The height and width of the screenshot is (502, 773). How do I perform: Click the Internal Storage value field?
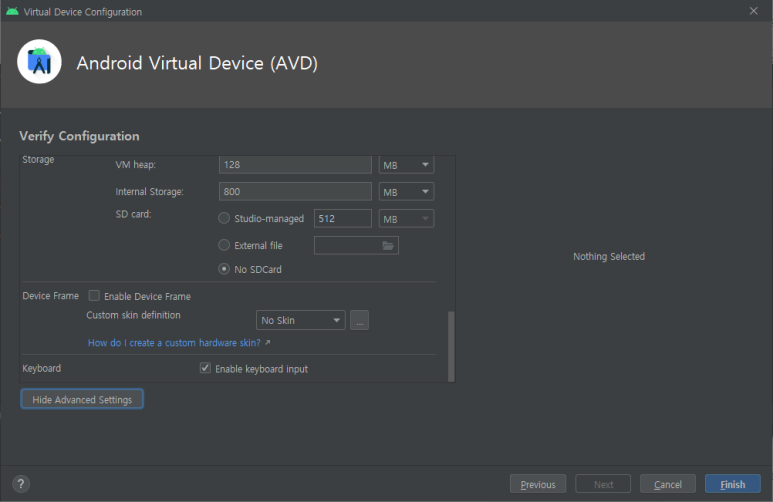click(295, 191)
